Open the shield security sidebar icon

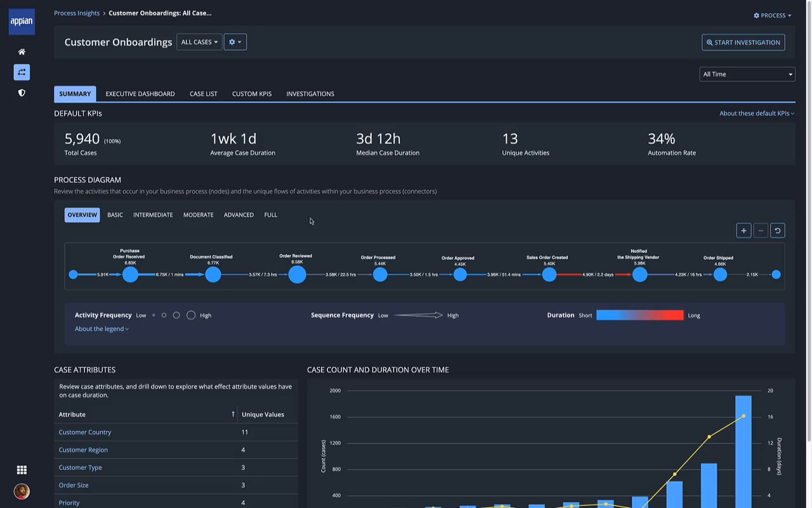(22, 93)
